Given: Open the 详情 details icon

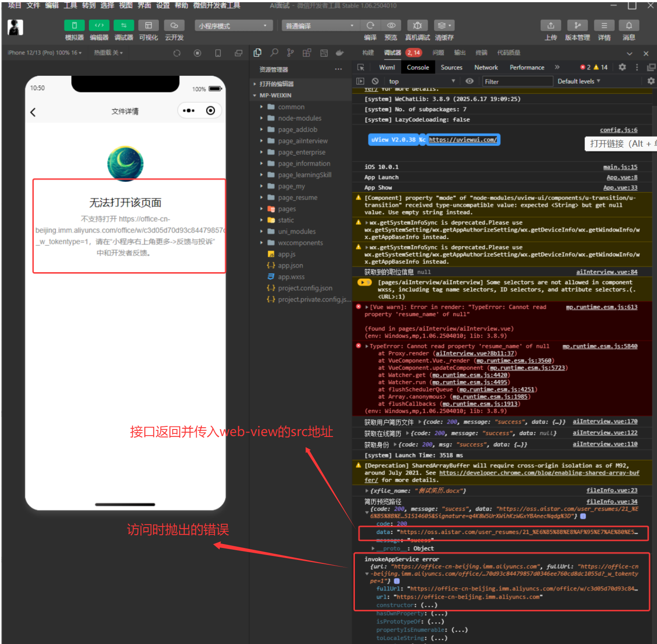Looking at the screenshot, I should point(604,26).
